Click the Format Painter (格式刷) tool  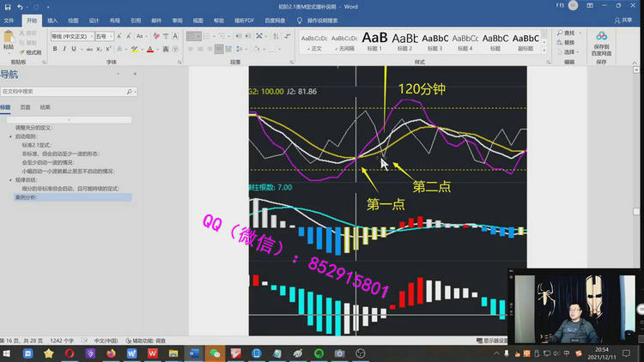[31, 52]
